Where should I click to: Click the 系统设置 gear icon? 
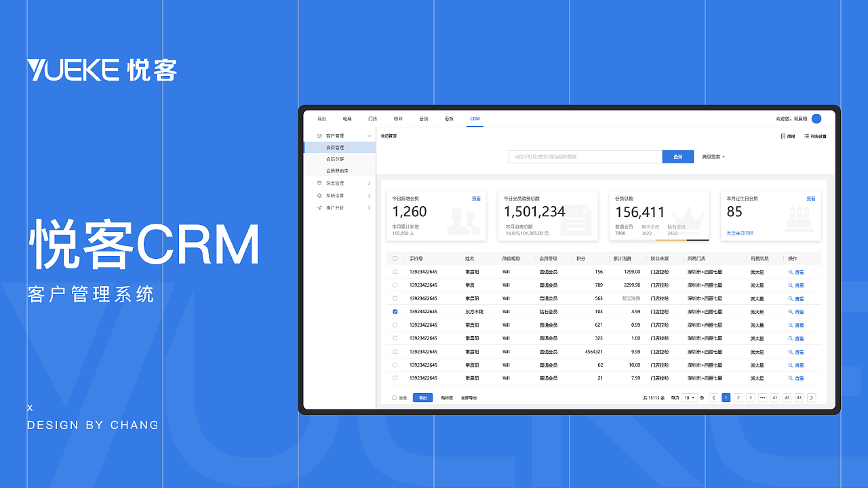pyautogui.click(x=319, y=195)
